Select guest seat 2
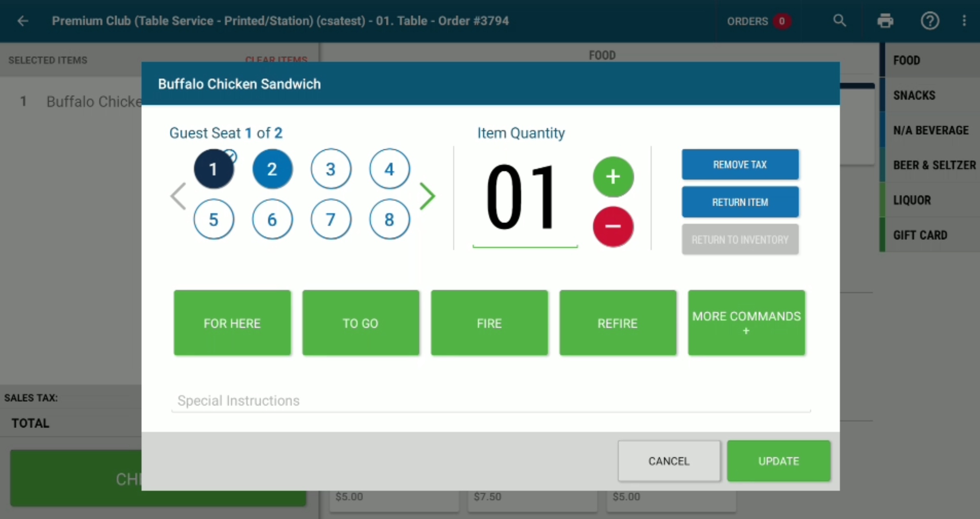The height and width of the screenshot is (519, 980). (x=272, y=169)
